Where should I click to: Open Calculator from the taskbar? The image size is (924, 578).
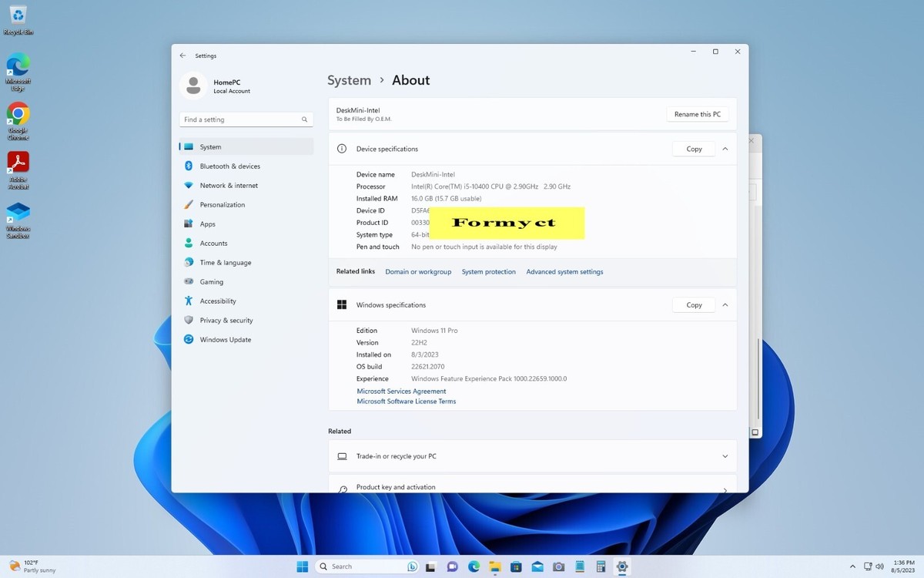click(601, 566)
